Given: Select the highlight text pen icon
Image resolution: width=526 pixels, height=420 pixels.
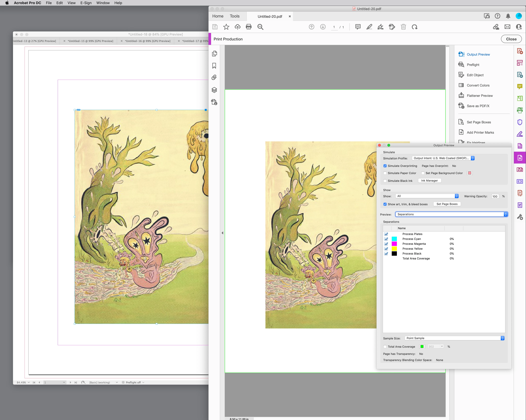Looking at the screenshot, I should pyautogui.click(x=369, y=27).
